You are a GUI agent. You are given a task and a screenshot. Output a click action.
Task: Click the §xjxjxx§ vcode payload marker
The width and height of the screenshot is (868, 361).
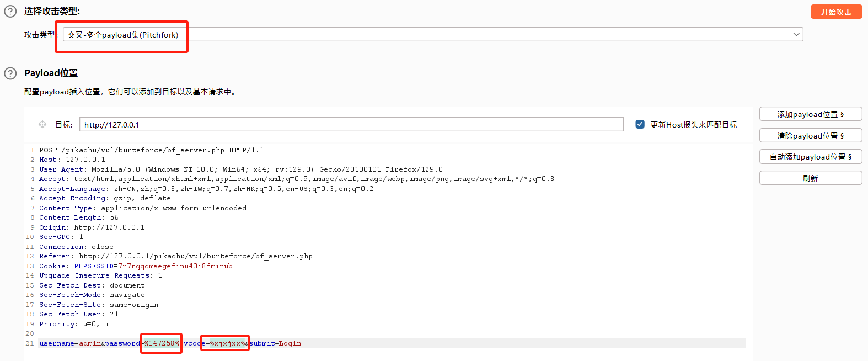(228, 343)
